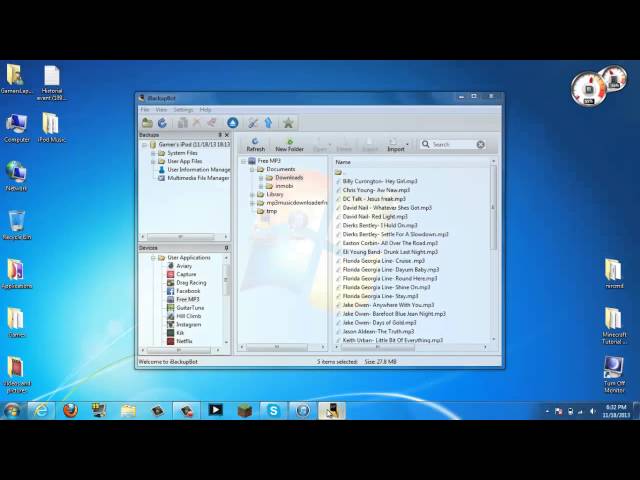640x480 pixels.
Task: Select the Recycle Bin desktop icon
Action: 16,225
